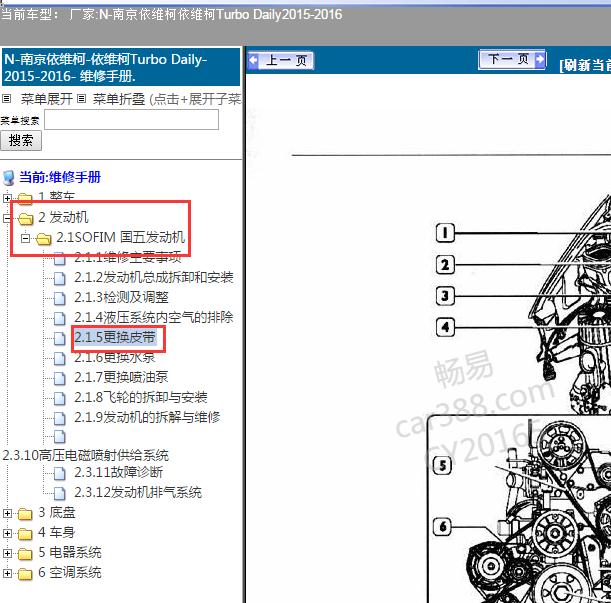611x603 pixels.
Task: Click document icon of 2.3.12发动机排气系统
Action: pyautogui.click(x=60, y=493)
